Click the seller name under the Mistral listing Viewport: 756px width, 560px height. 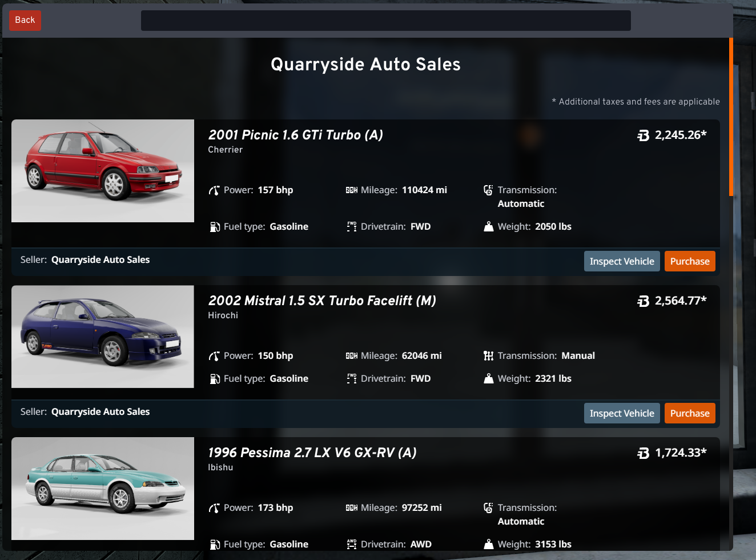pyautogui.click(x=100, y=411)
